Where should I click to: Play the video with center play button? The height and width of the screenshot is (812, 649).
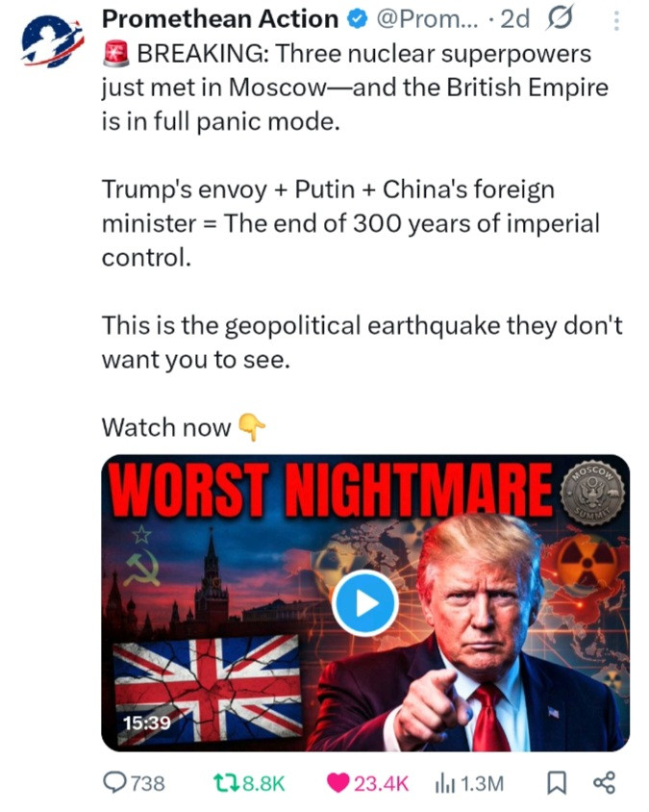coord(364,603)
